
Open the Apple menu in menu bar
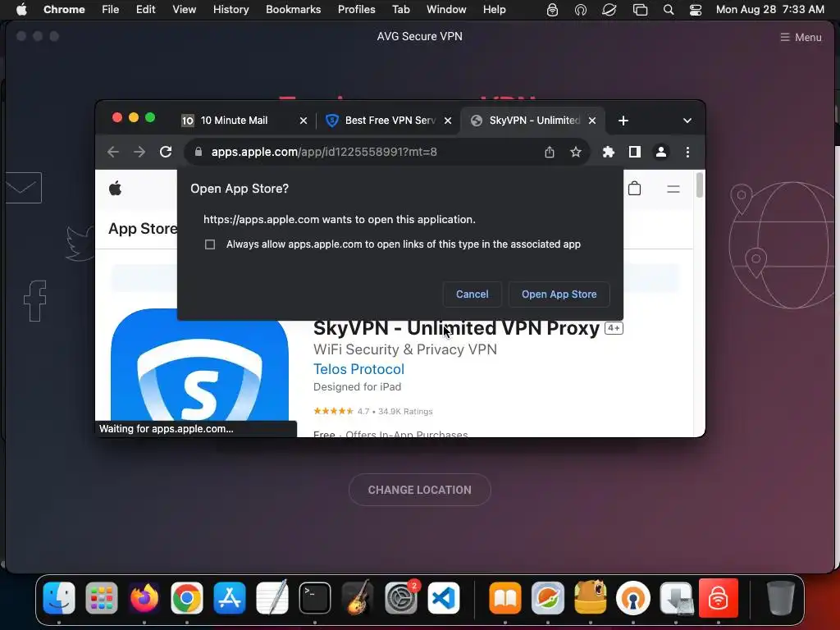coord(21,10)
